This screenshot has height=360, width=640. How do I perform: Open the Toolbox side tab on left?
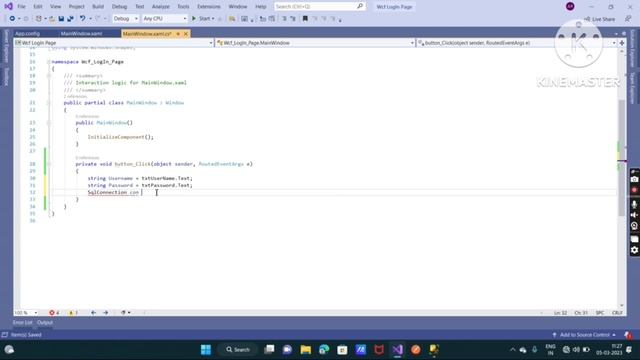tap(6, 77)
